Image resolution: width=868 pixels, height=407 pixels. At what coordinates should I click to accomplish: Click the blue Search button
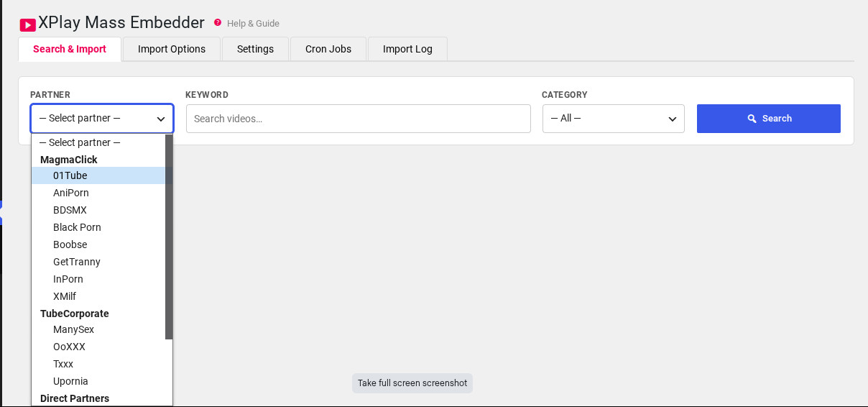(x=769, y=119)
